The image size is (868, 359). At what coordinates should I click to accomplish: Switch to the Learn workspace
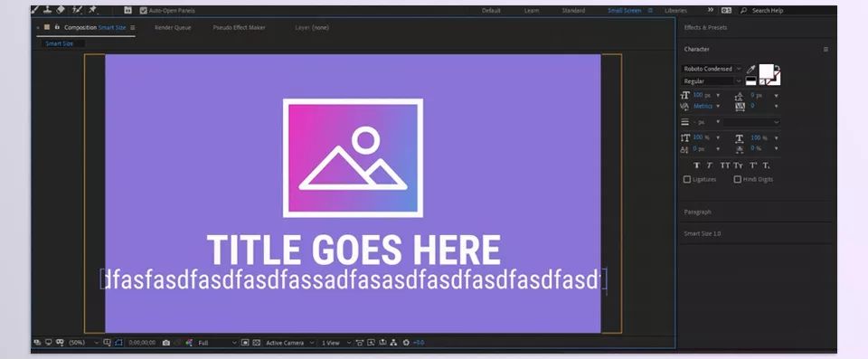[x=532, y=11]
